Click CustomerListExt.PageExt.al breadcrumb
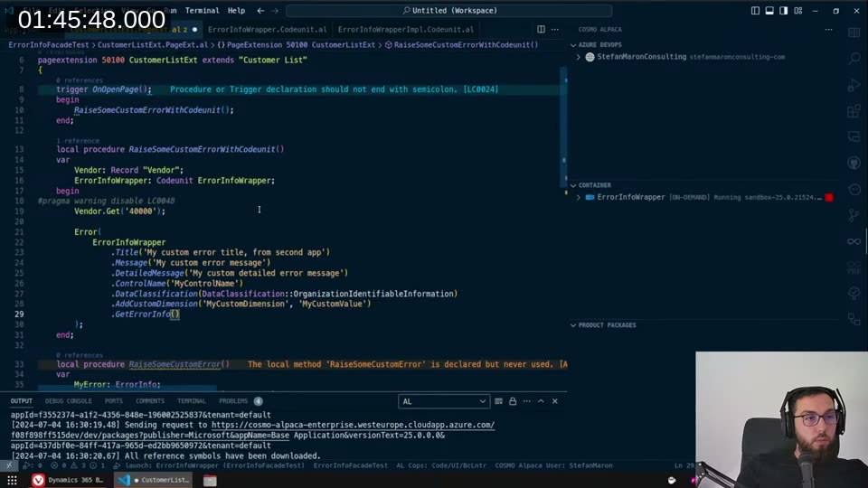868x488 pixels. pyautogui.click(x=153, y=45)
